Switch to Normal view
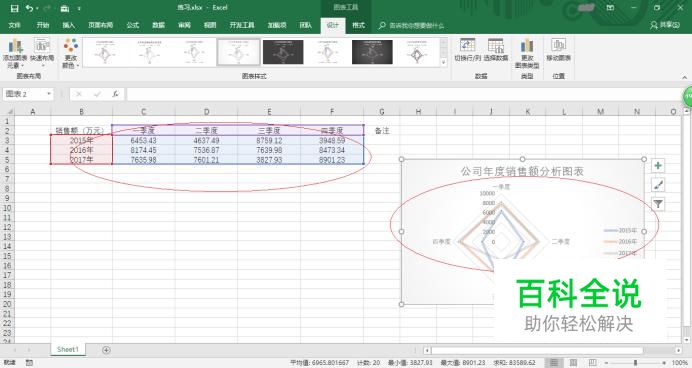The width and height of the screenshot is (692, 368). pyautogui.click(x=553, y=363)
